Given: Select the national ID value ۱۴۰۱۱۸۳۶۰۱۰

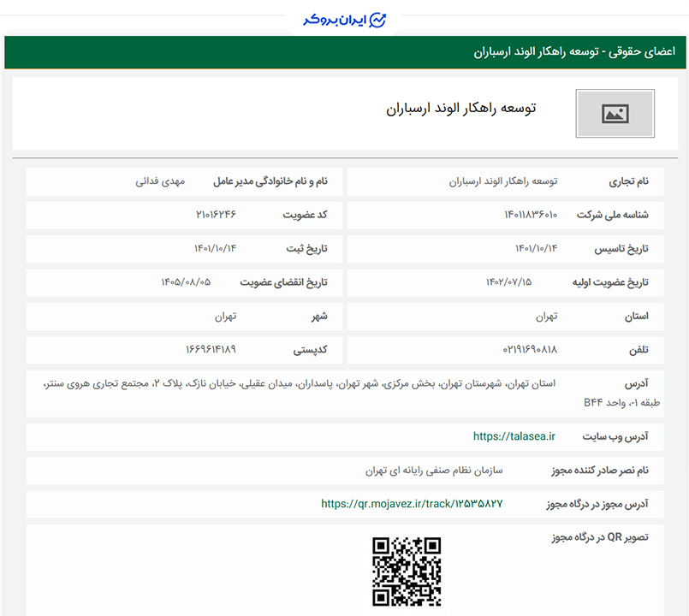Looking at the screenshot, I should 531,215.
